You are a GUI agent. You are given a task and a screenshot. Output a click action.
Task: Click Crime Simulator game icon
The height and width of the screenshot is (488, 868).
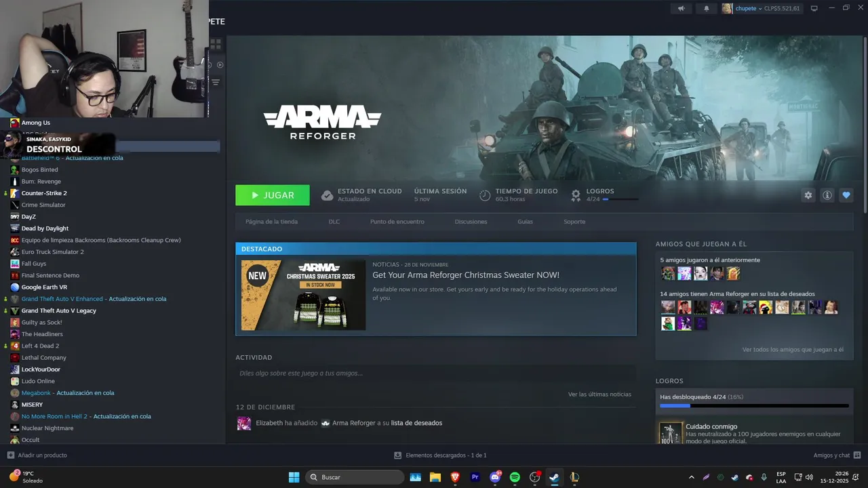click(15, 205)
